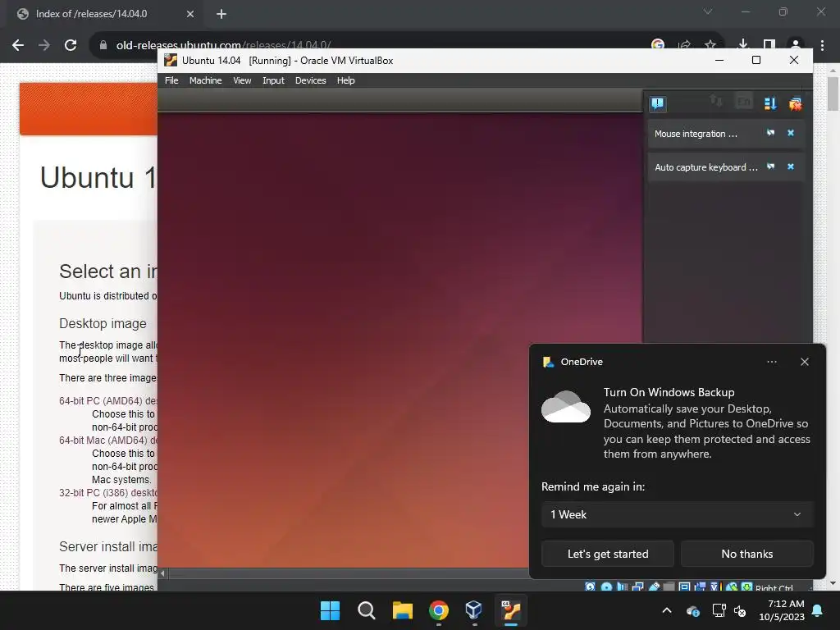The width and height of the screenshot is (840, 630).
Task: Close the 'Index of /releases/14.04.0' tab
Action: [x=190, y=14]
